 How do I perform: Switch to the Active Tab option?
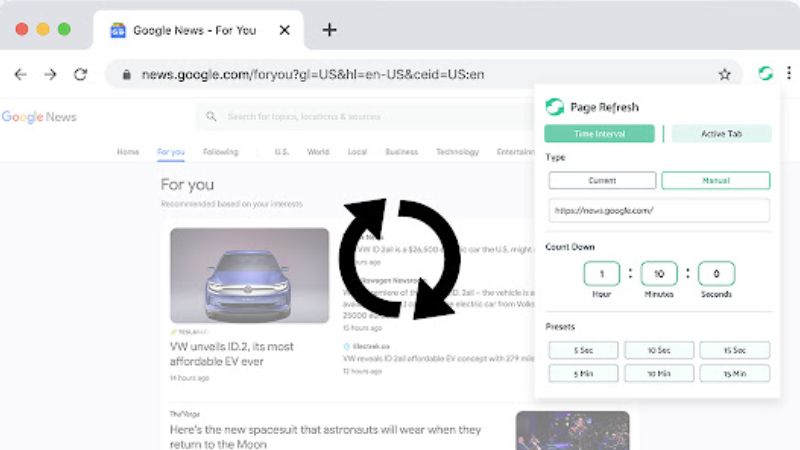click(721, 134)
